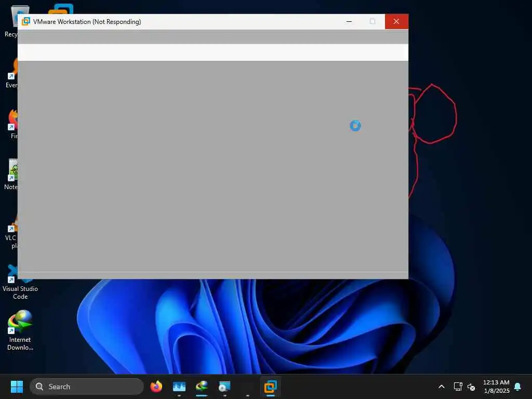This screenshot has width=532, height=399.
Task: Open Internet Download Manager taskbar icon
Action: coord(202,387)
